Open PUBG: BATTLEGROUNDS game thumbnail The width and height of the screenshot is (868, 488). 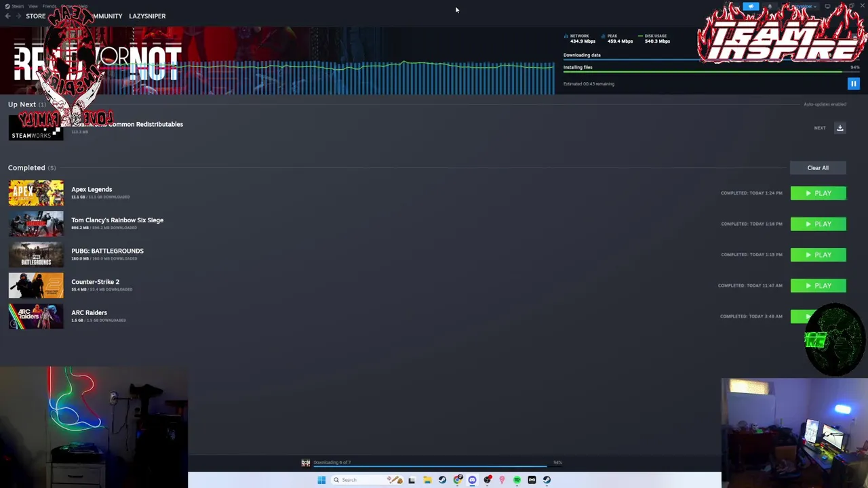[36, 255]
